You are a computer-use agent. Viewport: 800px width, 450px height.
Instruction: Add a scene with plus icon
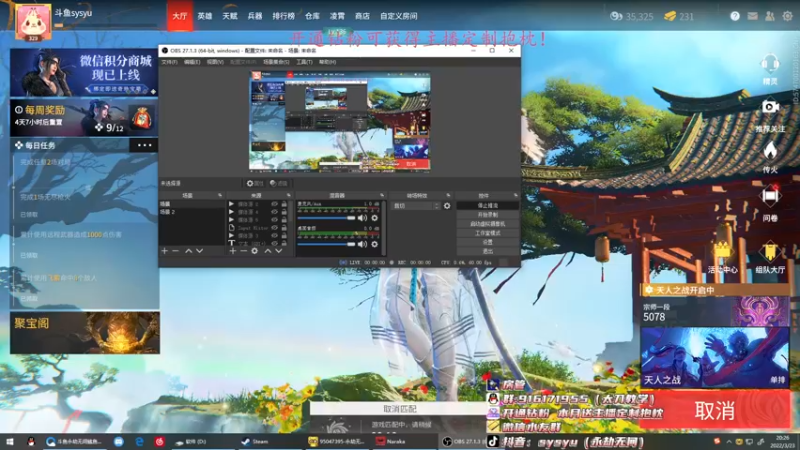(164, 251)
